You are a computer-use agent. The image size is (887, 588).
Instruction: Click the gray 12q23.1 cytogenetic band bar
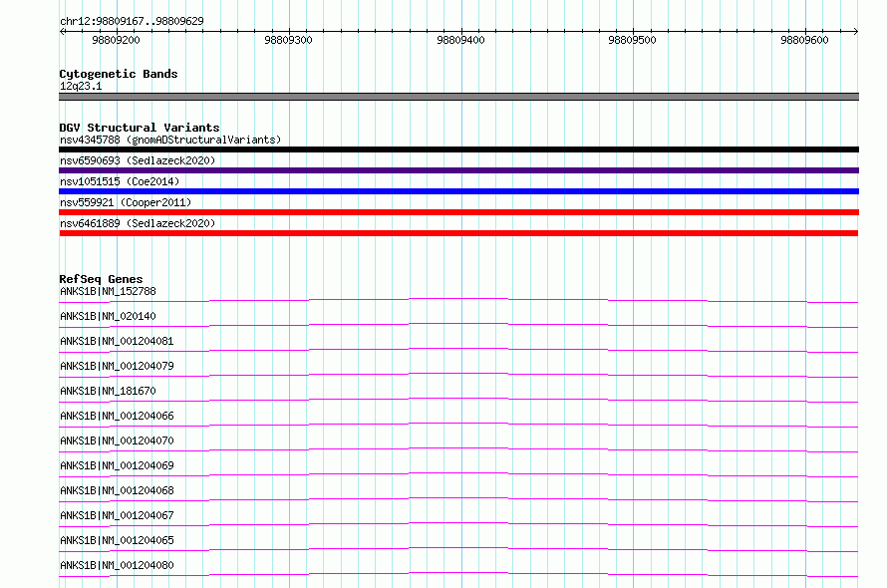coord(458,97)
